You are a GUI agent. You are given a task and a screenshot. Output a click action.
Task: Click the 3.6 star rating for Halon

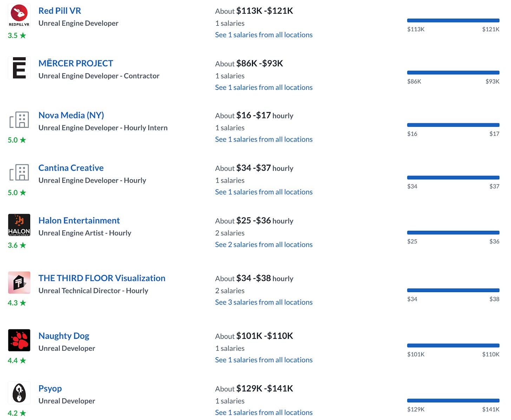point(17,245)
